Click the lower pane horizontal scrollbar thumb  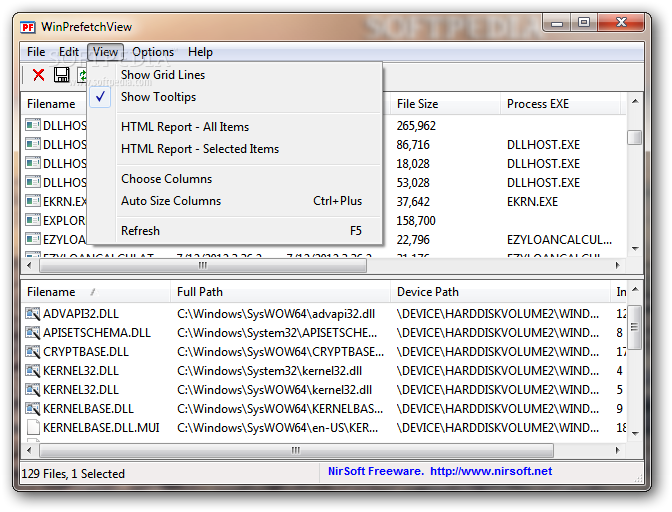296,451
